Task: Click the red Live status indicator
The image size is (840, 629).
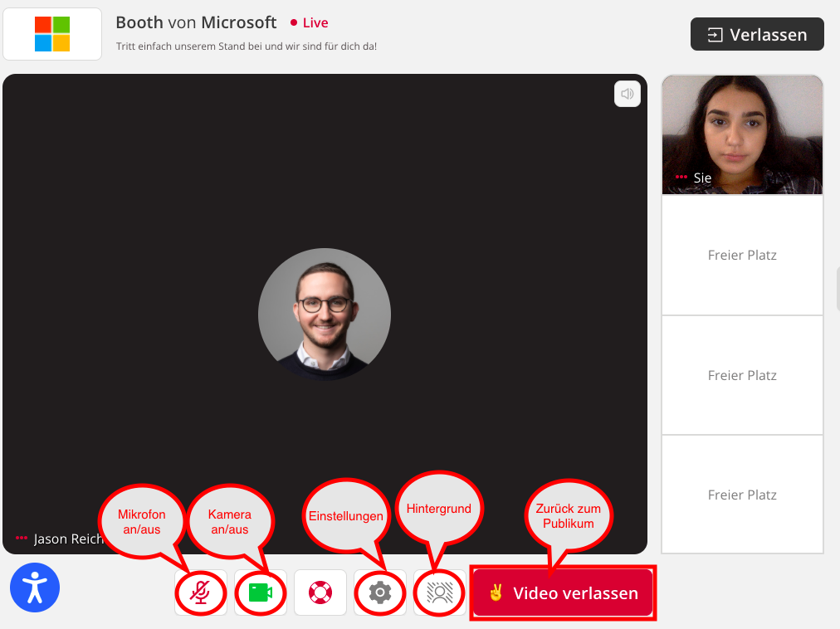Action: [309, 22]
